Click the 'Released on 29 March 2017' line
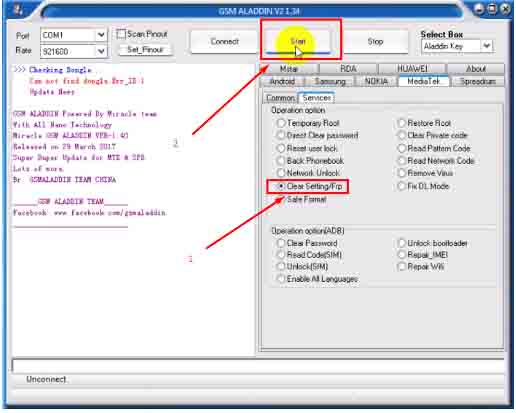This screenshot has height=413, width=516. pyautogui.click(x=64, y=147)
